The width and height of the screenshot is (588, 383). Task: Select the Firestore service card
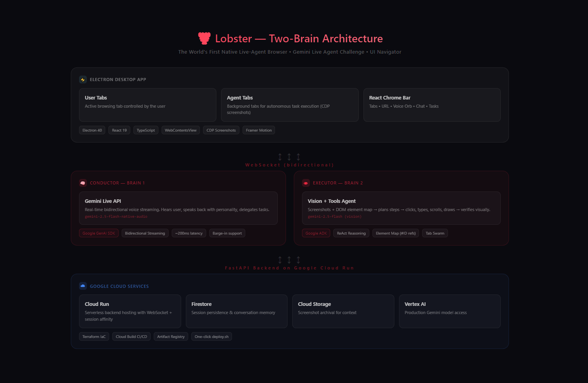(237, 311)
